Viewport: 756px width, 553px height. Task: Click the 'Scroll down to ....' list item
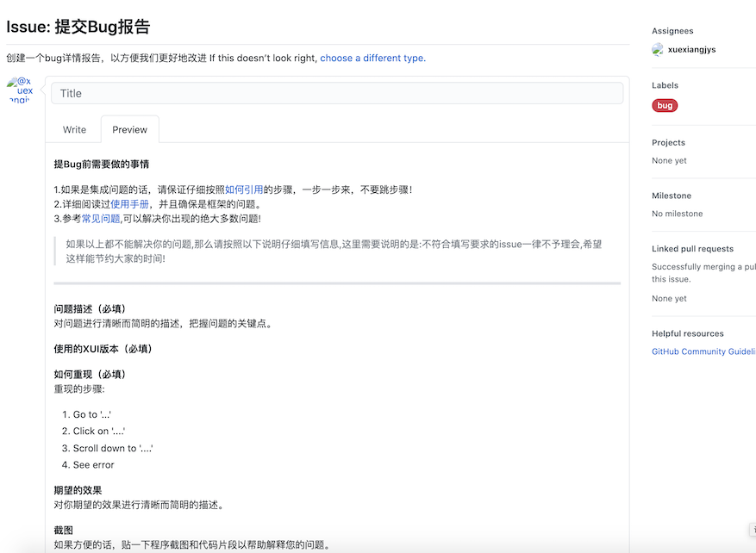tap(113, 448)
